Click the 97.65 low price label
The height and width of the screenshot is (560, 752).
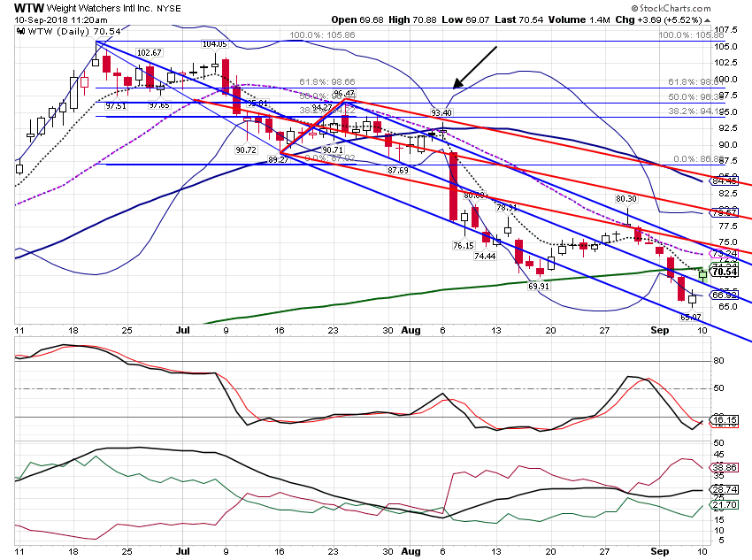click(x=159, y=105)
